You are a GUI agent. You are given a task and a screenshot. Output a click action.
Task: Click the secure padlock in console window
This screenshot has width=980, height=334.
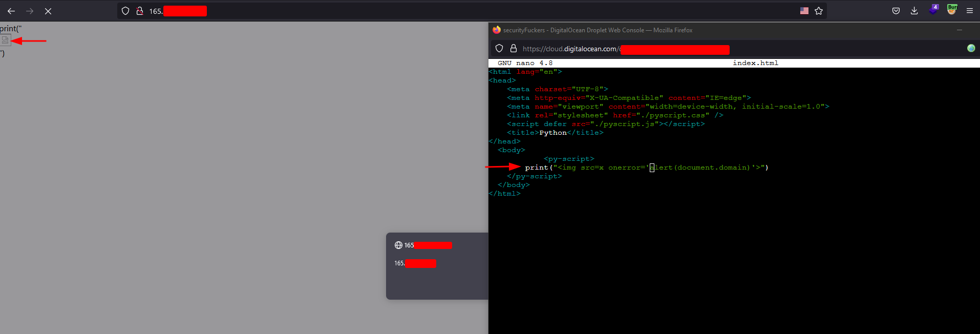[514, 49]
